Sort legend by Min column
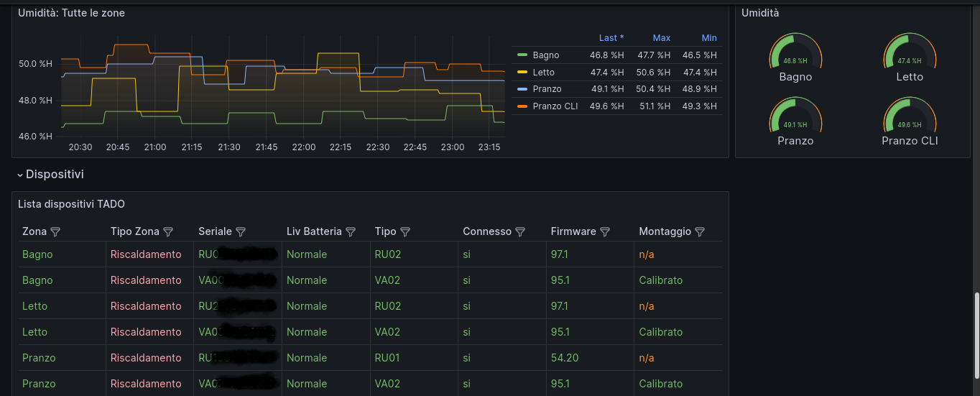 tap(709, 38)
